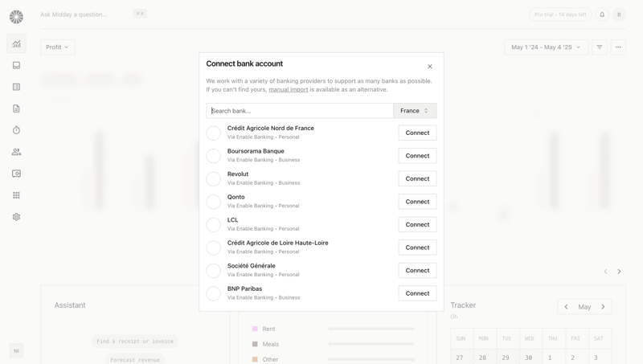Connect LCL bank
The width and height of the screenshot is (643, 364).
click(x=417, y=225)
